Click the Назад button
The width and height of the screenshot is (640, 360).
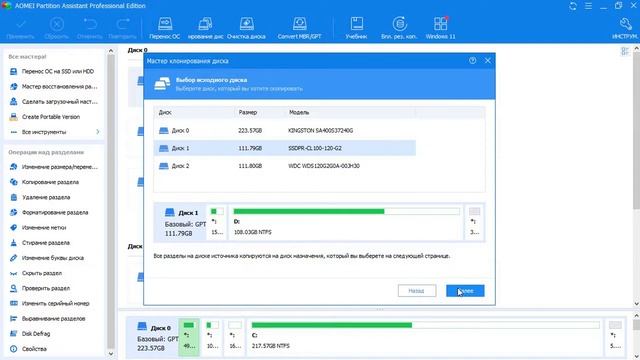coord(417,291)
